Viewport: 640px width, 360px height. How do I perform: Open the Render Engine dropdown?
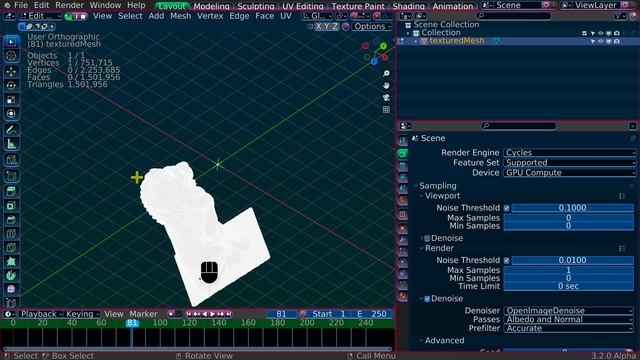point(569,153)
